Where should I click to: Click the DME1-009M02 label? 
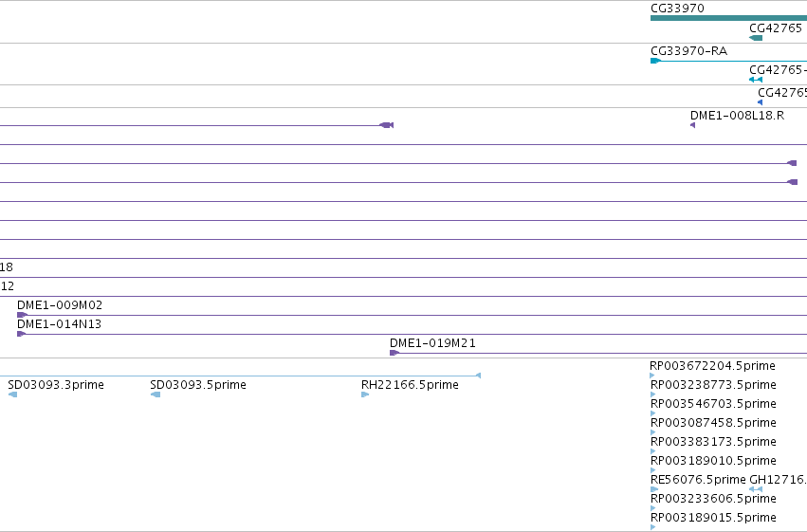click(x=60, y=305)
